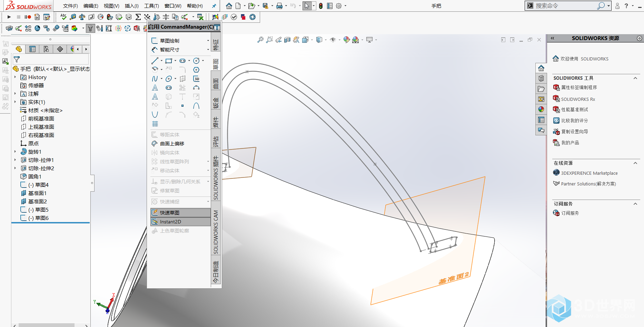The width and height of the screenshot is (644, 327).
Task: Open the 视图(V) menu
Action: [111, 6]
